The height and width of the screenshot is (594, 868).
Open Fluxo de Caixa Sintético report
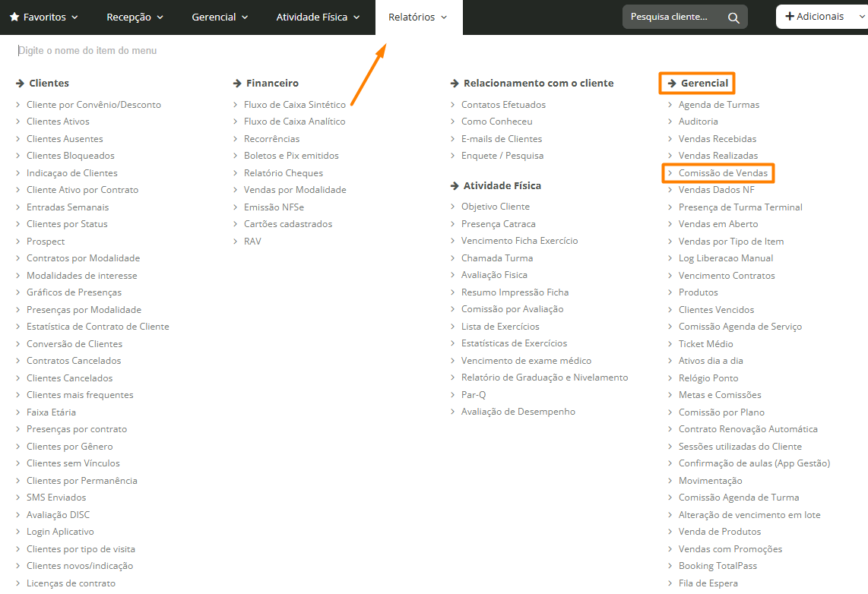[x=294, y=105]
